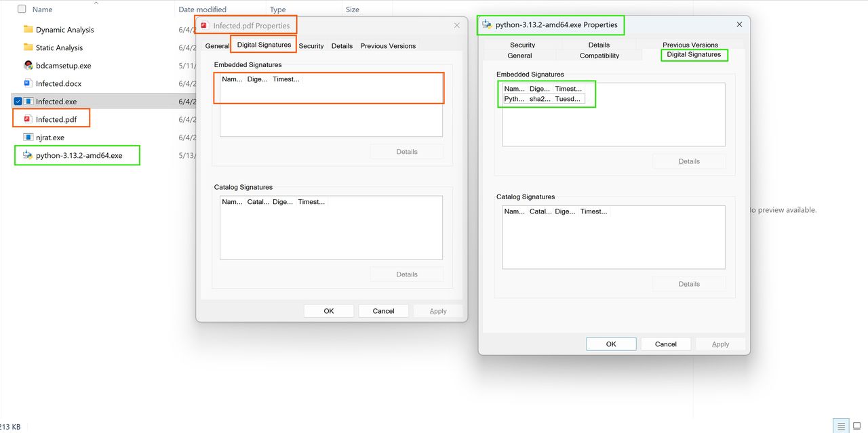
Task: Select the Pyth... sha2... signature row
Action: pyautogui.click(x=543, y=99)
